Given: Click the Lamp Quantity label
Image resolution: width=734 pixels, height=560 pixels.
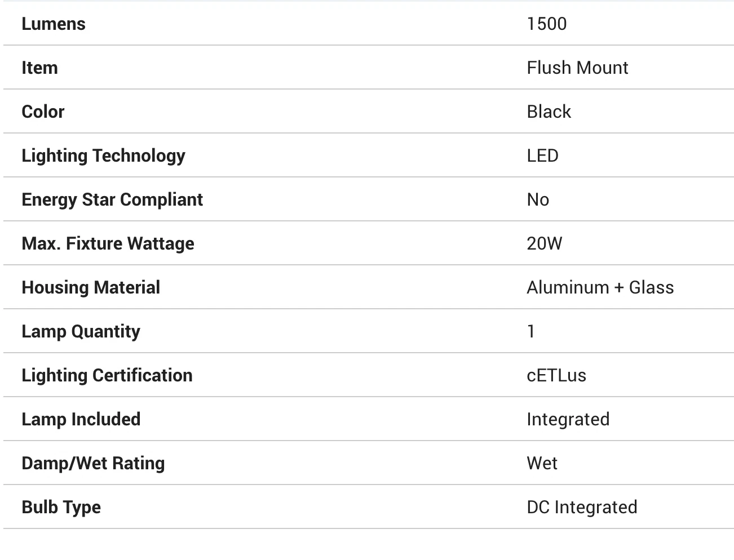Looking at the screenshot, I should 81,331.
